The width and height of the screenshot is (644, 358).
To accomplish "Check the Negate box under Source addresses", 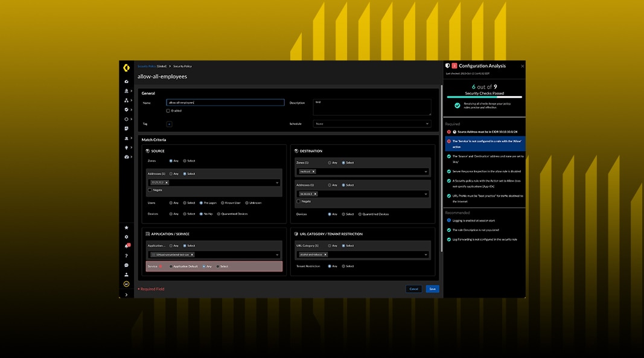I will point(150,190).
